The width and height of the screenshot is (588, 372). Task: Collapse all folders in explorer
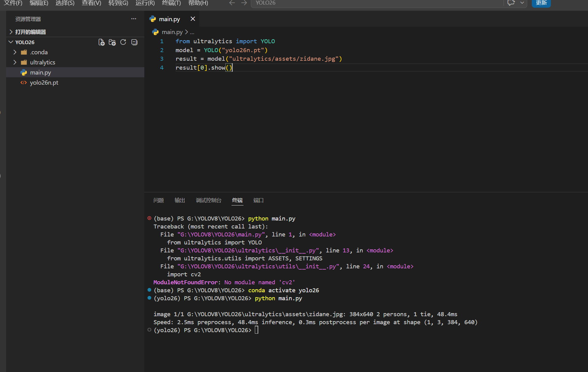(134, 42)
